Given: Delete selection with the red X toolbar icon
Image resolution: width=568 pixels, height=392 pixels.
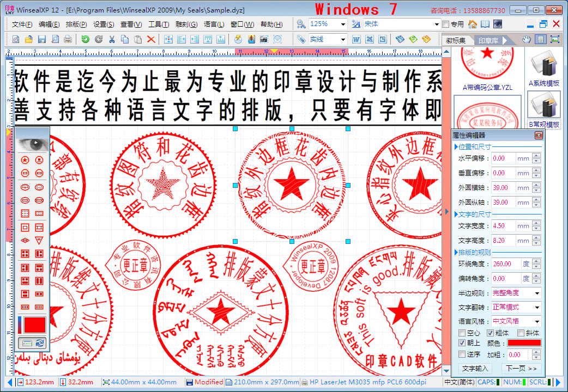Looking at the screenshot, I should coord(151,39).
